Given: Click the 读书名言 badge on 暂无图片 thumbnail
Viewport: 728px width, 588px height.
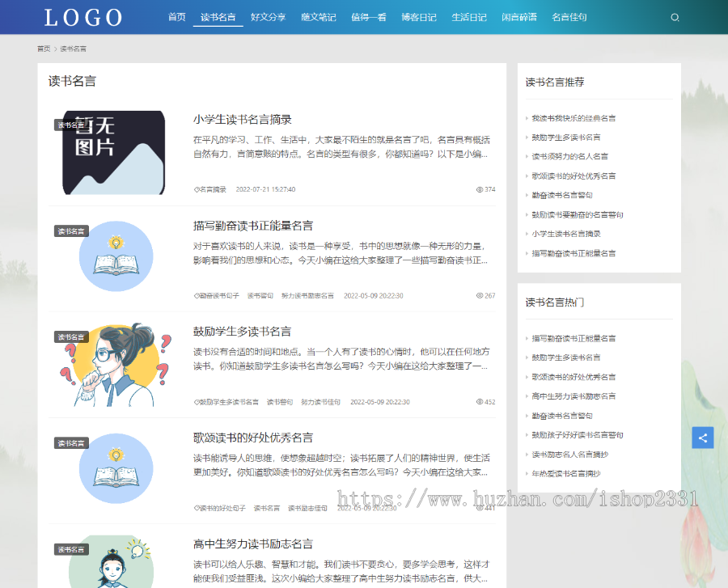Looking at the screenshot, I should coord(71,125).
